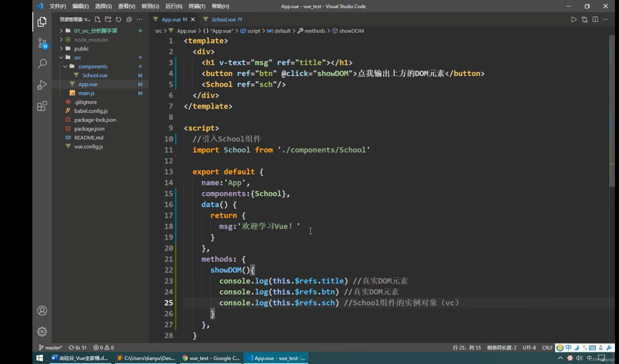Click the master branch indicator in status bar

50,348
